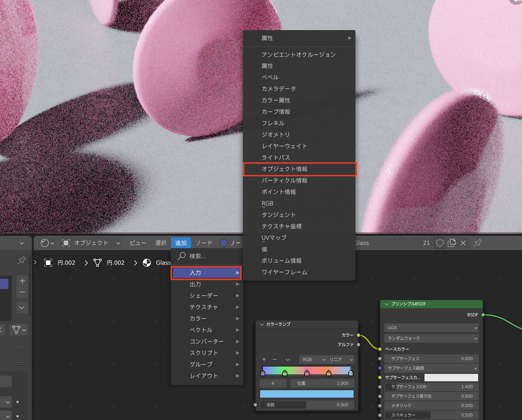Toggle the pin icon in the left panel
This screenshot has height=420, width=522.
pos(22,260)
